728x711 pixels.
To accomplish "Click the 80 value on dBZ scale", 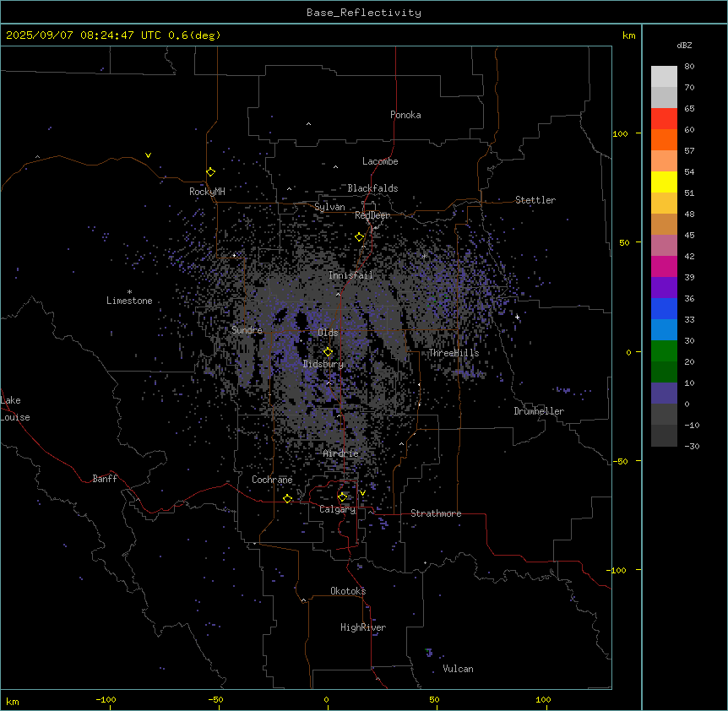I will (x=689, y=67).
